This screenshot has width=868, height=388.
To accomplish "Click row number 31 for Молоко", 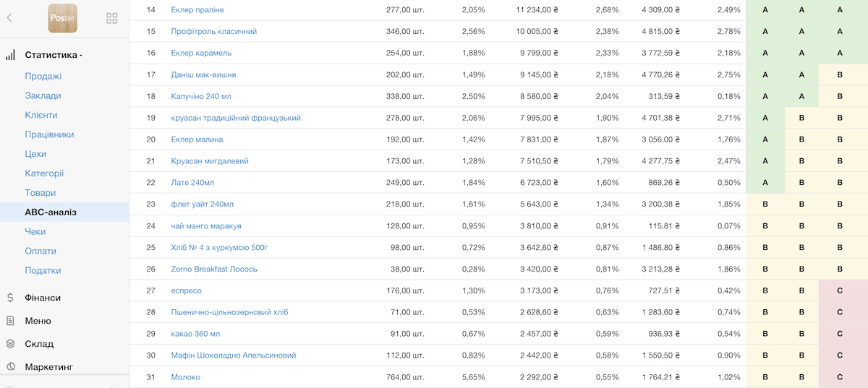I will 151,377.
